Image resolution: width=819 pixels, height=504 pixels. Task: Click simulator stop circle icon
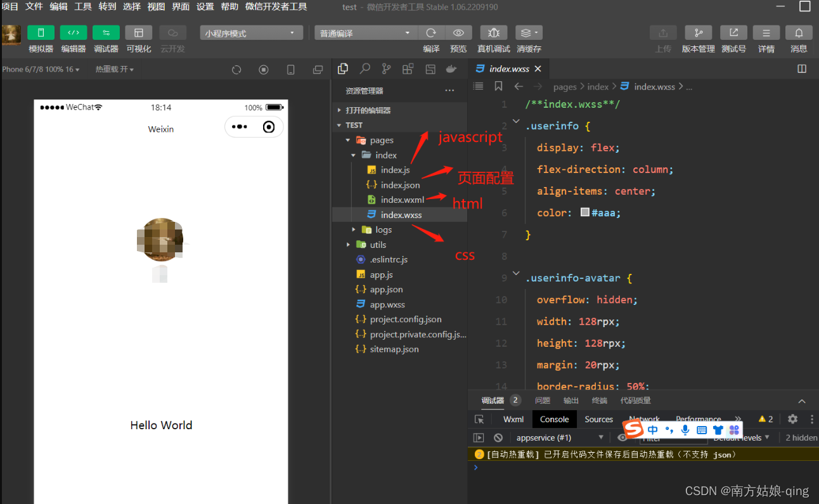click(264, 70)
